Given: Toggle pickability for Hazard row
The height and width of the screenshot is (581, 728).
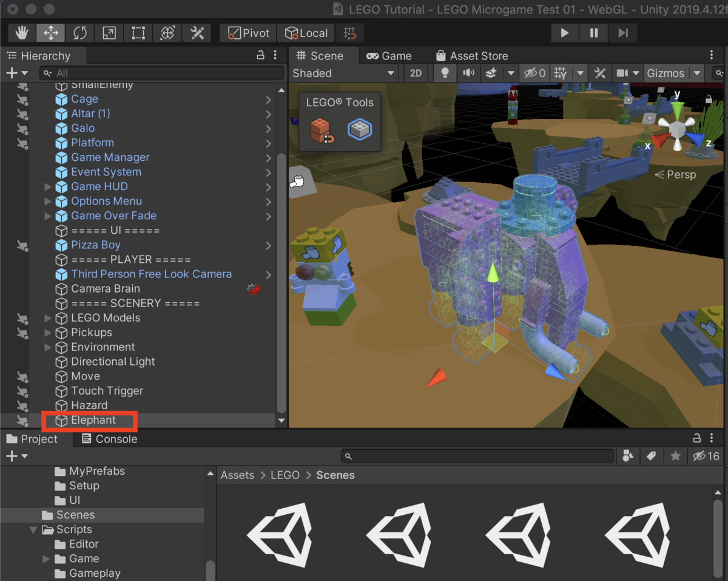Looking at the screenshot, I should pos(22,406).
